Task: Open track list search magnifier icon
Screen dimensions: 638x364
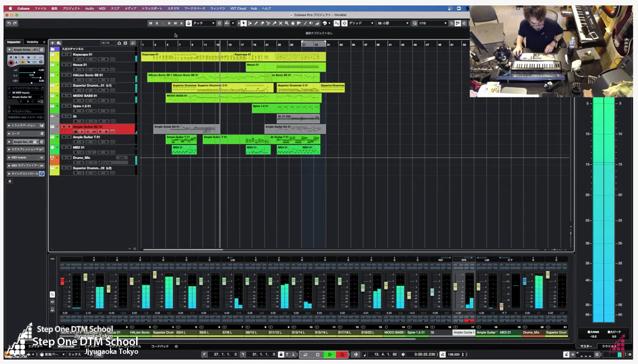Action: (x=132, y=43)
